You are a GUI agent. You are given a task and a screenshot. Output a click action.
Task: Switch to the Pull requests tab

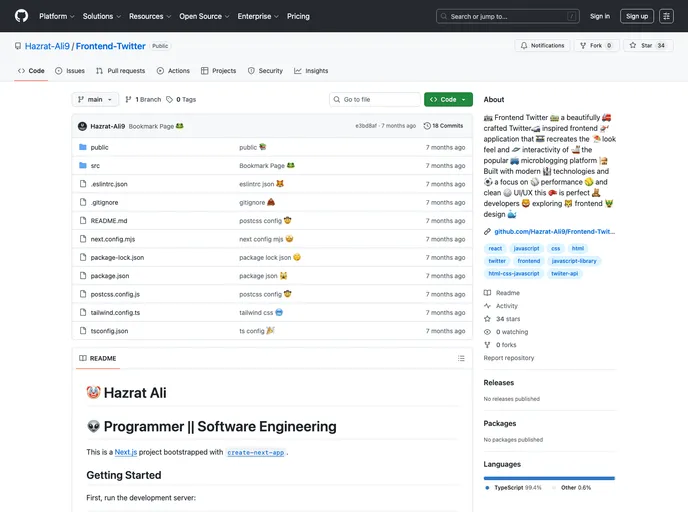(120, 71)
